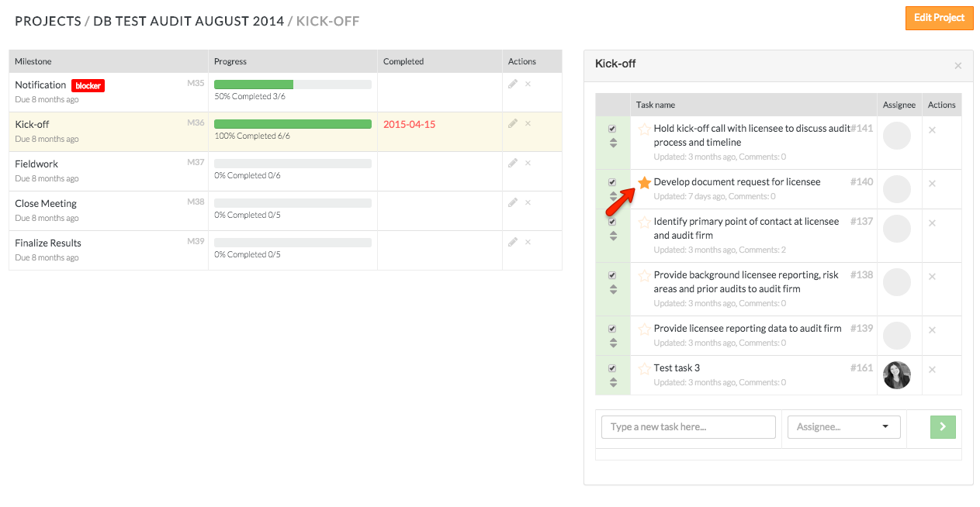Image resolution: width=980 pixels, height=507 pixels.
Task: Delete the Fieldwork milestone with its X icon
Action: pos(528,163)
